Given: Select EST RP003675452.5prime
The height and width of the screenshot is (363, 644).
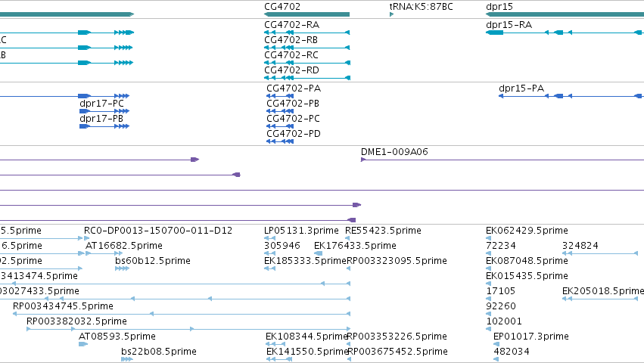Looking at the screenshot, I should [x=397, y=352].
